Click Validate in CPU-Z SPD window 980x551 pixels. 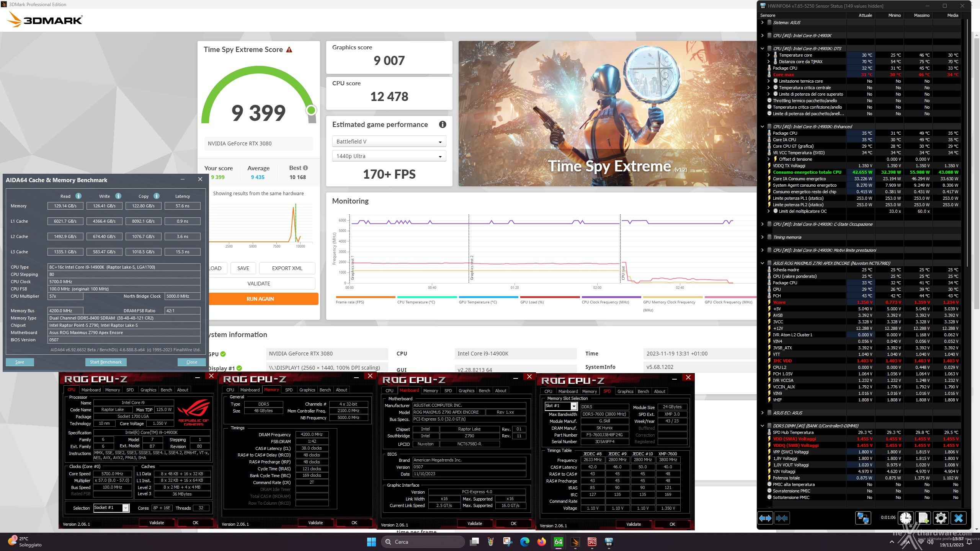tap(634, 524)
